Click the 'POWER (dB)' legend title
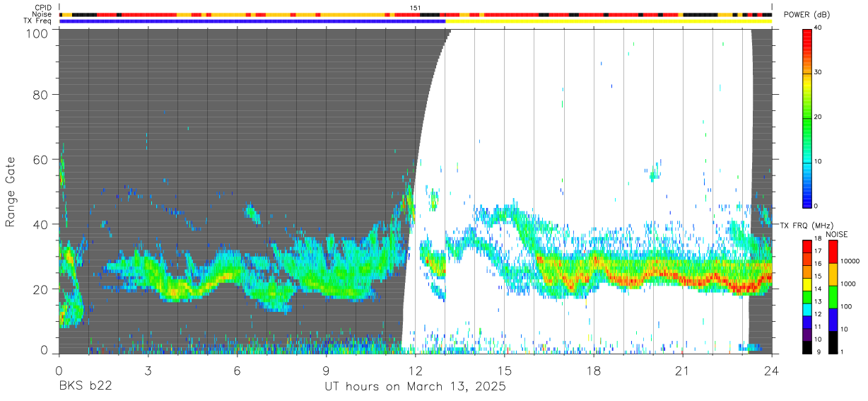Viewport: 868px width, 401px height. pos(807,14)
